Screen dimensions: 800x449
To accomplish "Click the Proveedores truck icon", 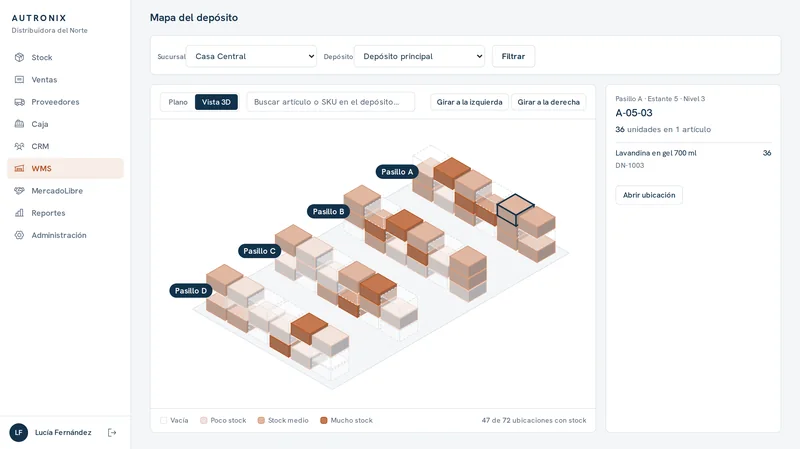I will click(19, 102).
